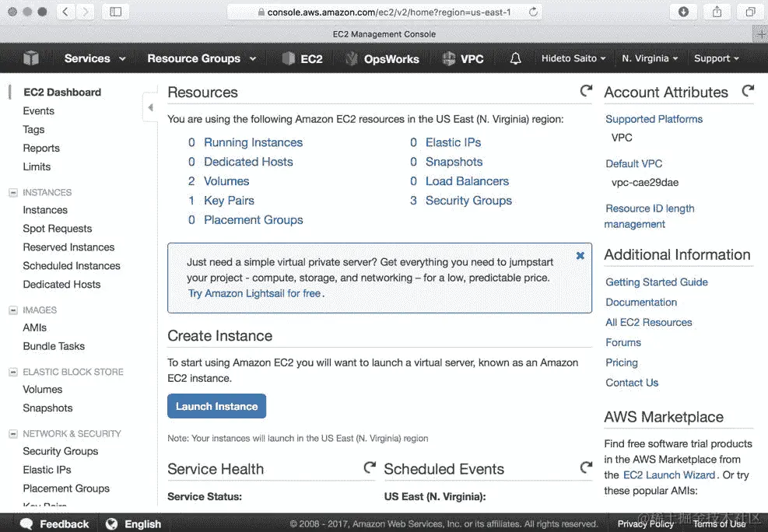Reload the page from address bar
This screenshot has width=768, height=532.
(x=533, y=12)
